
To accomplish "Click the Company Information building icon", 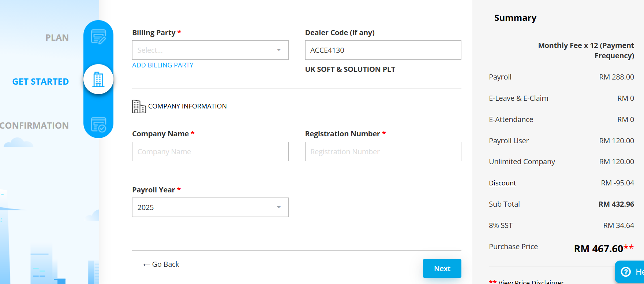I will tap(139, 106).
